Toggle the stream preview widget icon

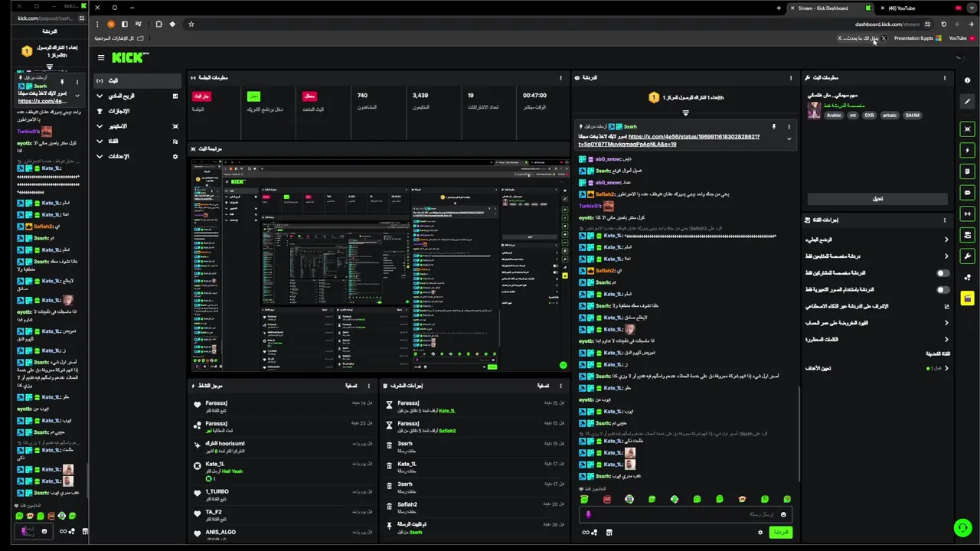968,129
